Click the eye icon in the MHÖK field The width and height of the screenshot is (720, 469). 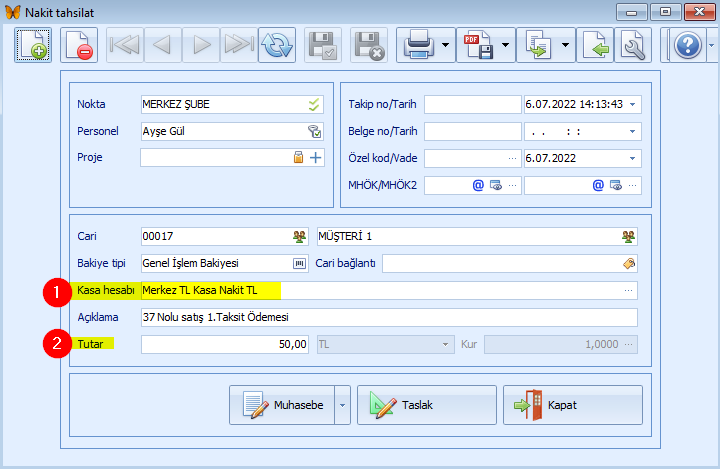click(496, 185)
